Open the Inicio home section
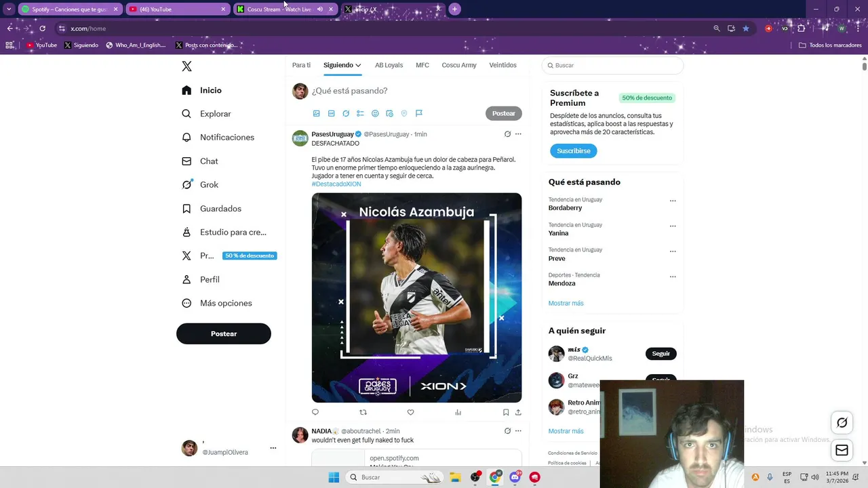The width and height of the screenshot is (868, 488). 202,90
